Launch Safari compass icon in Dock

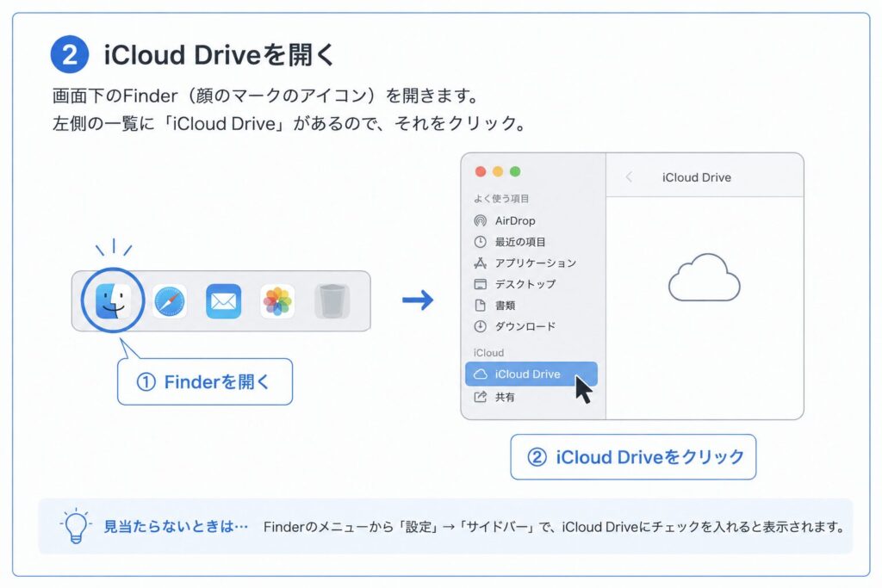pyautogui.click(x=170, y=301)
